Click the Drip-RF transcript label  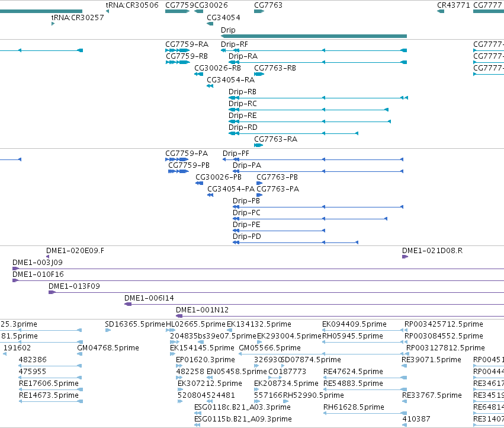(235, 44)
